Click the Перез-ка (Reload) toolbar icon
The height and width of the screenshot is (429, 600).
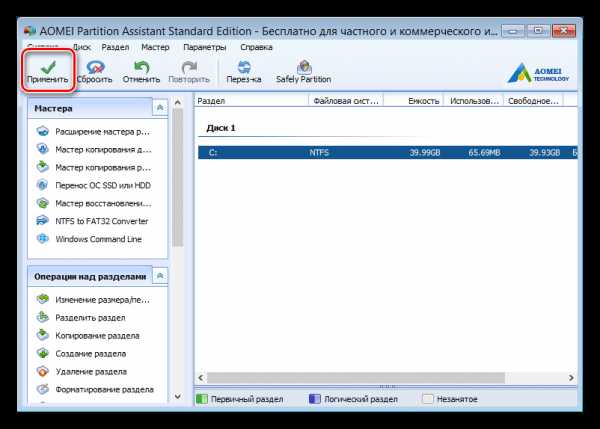coord(244,67)
